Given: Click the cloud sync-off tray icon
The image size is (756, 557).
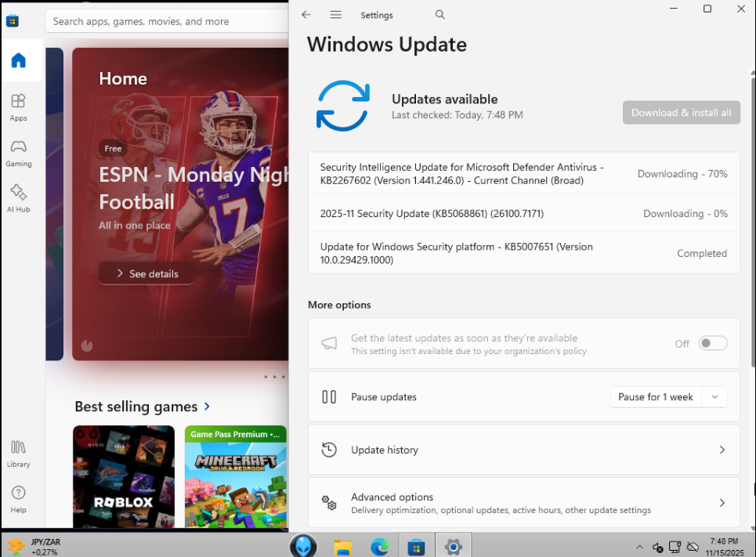Looking at the screenshot, I should tap(693, 547).
